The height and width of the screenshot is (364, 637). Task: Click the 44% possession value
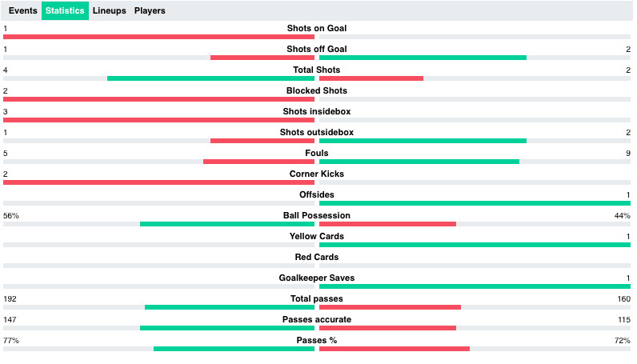(x=622, y=216)
